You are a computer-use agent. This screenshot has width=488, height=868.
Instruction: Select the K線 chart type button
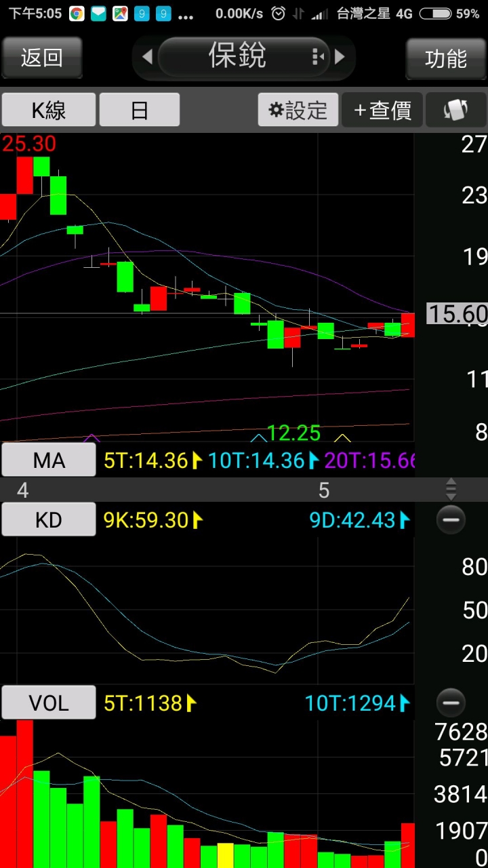click(x=49, y=110)
